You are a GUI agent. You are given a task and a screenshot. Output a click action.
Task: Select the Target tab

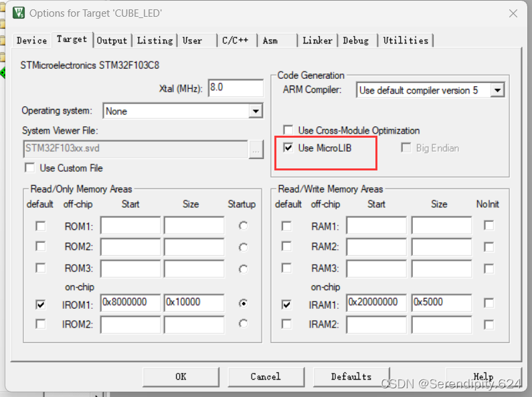coord(72,39)
